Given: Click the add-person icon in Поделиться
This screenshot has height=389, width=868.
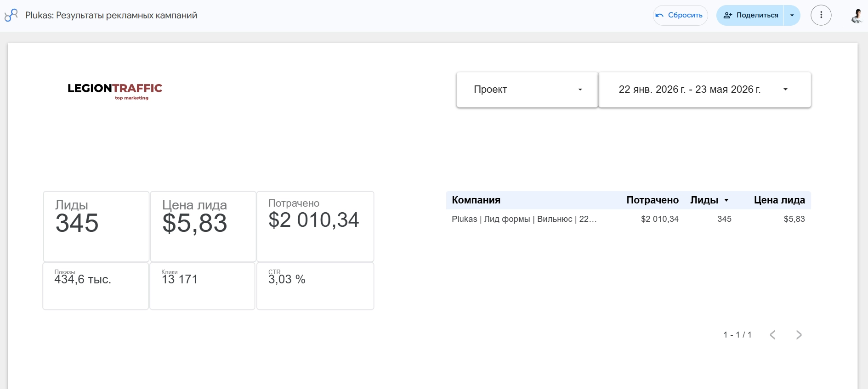Looking at the screenshot, I should 727,15.
